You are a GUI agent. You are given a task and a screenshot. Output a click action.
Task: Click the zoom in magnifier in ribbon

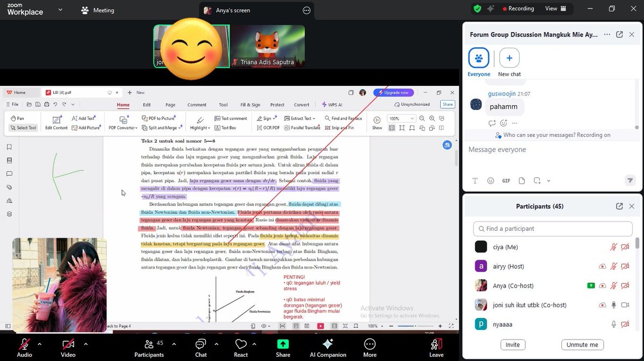click(433, 119)
